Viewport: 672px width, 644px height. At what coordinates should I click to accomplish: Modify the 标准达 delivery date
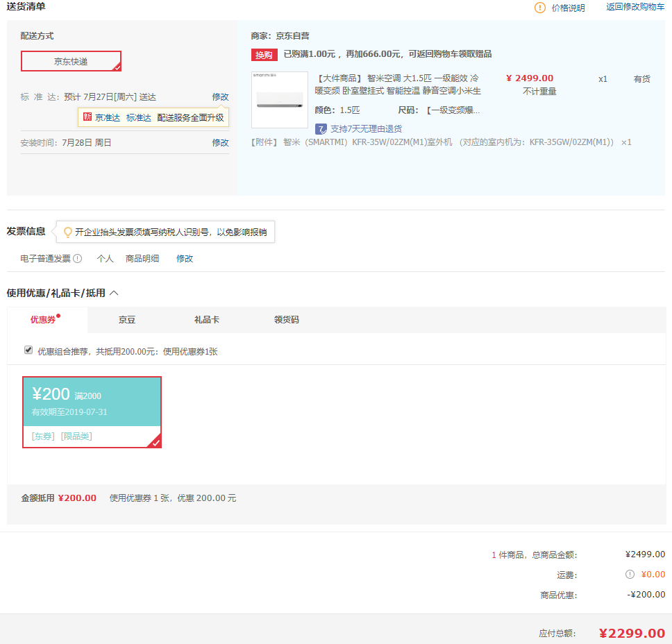pyautogui.click(x=220, y=97)
